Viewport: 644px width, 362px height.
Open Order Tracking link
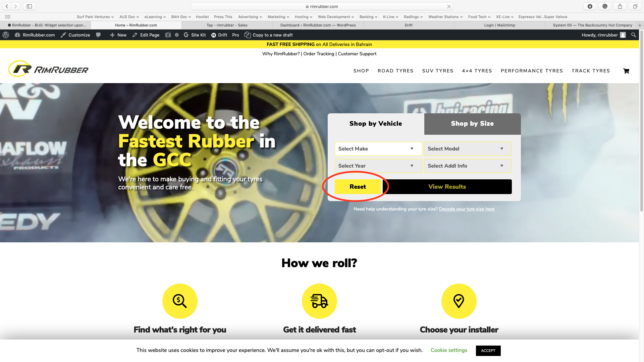point(319,54)
